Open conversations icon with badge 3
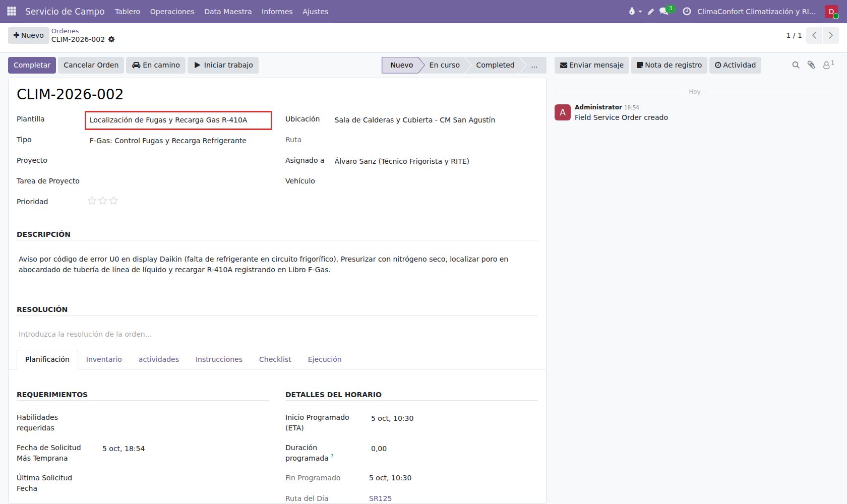The height and width of the screenshot is (504, 847). (x=666, y=11)
